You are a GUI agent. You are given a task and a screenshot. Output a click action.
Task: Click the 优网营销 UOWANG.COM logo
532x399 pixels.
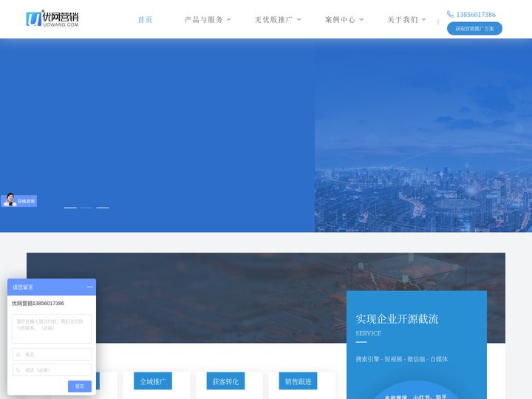pos(52,18)
